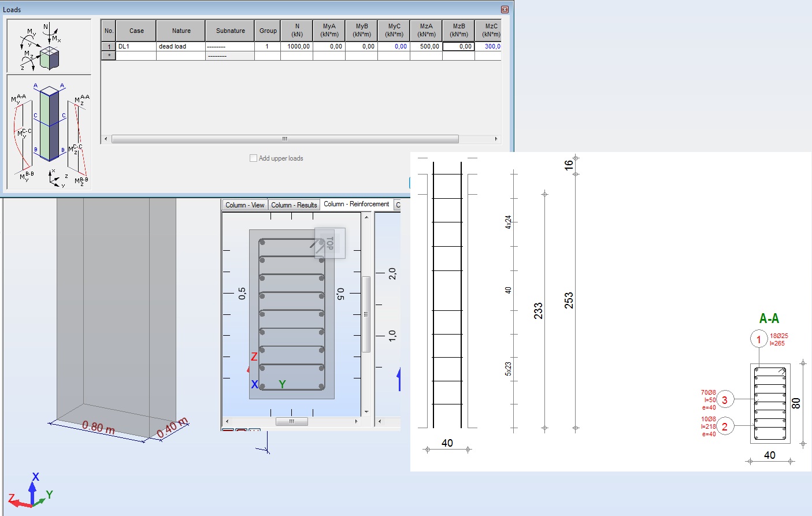This screenshot has width=812, height=516.
Task: Click the column moment sections diagram
Action: [x=49, y=132]
